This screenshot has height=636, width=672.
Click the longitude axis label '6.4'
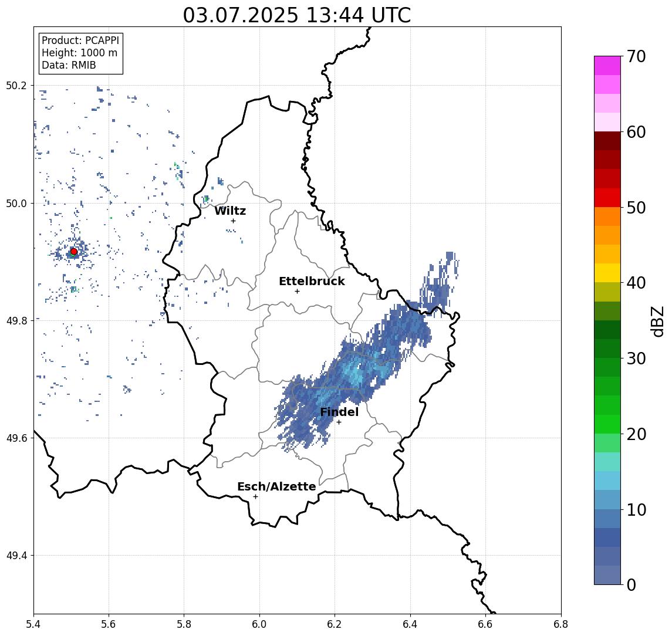point(410,624)
